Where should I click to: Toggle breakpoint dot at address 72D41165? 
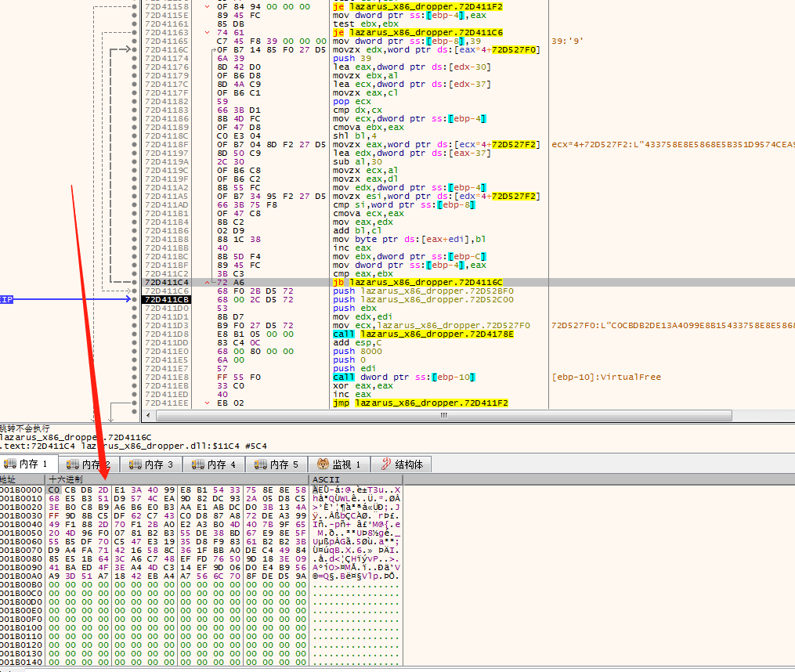click(x=135, y=41)
